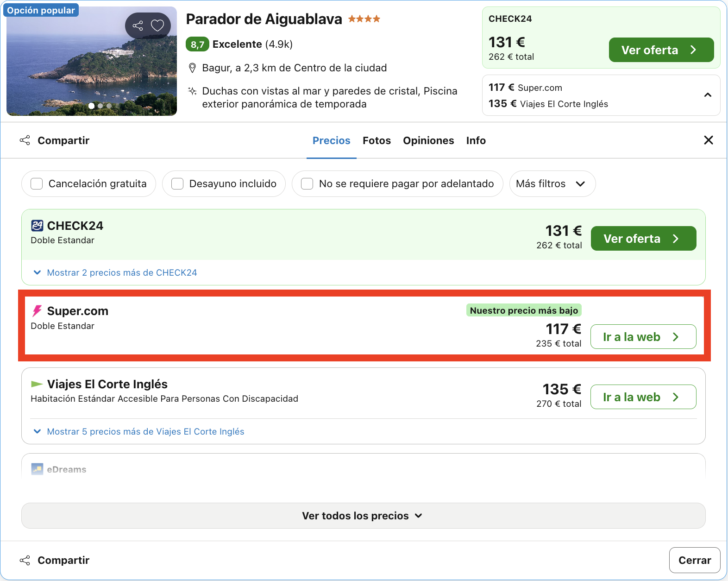
Task: Click the Super.com lightning logo icon
Action: tap(37, 311)
